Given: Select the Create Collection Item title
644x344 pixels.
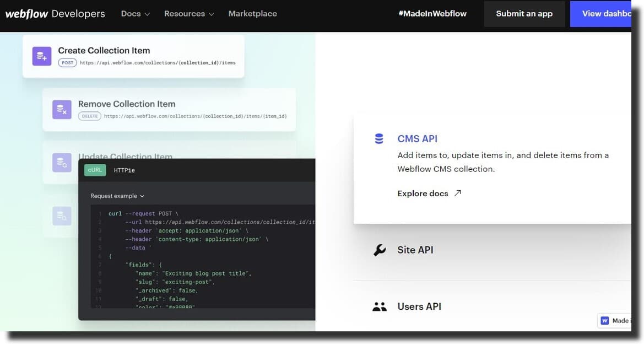Looking at the screenshot, I should (x=104, y=50).
